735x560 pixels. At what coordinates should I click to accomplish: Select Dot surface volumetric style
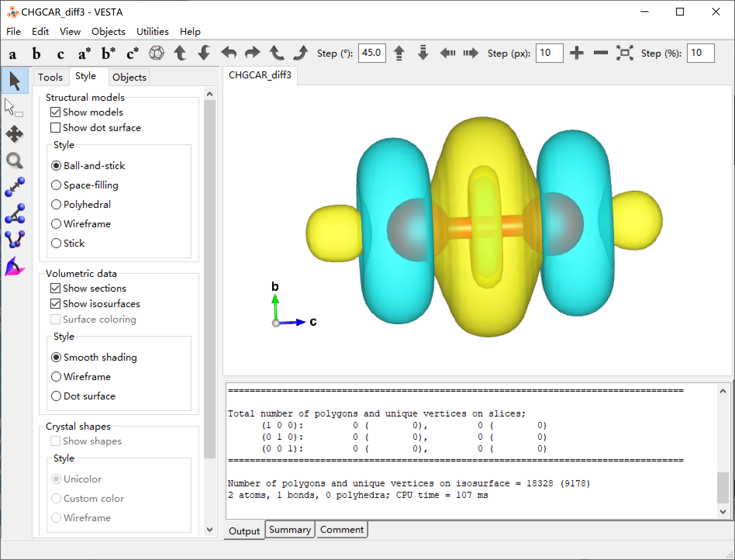pos(56,396)
